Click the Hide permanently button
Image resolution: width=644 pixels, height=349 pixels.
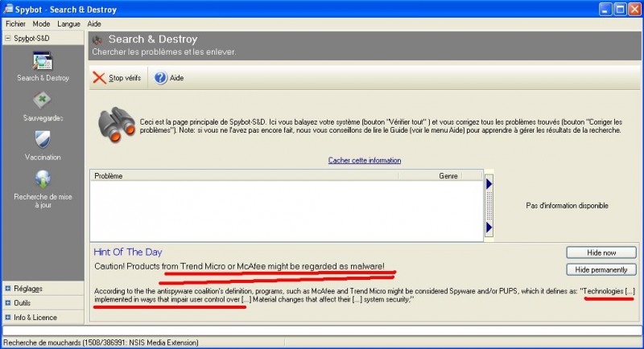(x=601, y=269)
